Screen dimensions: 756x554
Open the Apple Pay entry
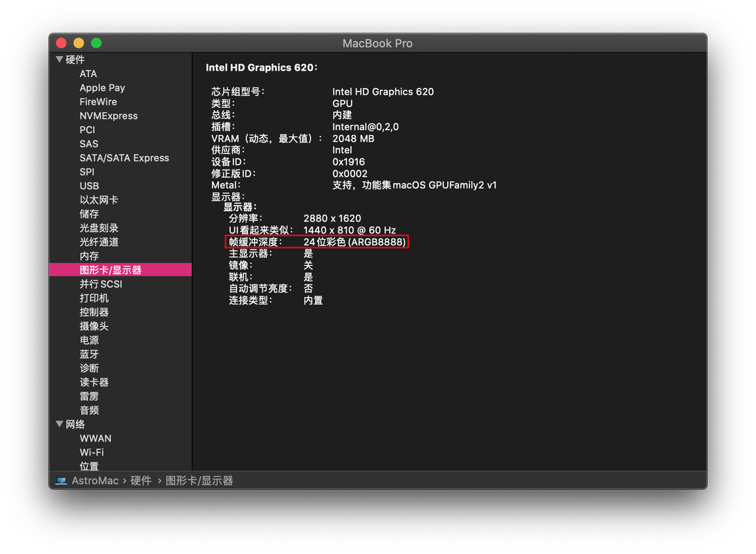(x=102, y=88)
